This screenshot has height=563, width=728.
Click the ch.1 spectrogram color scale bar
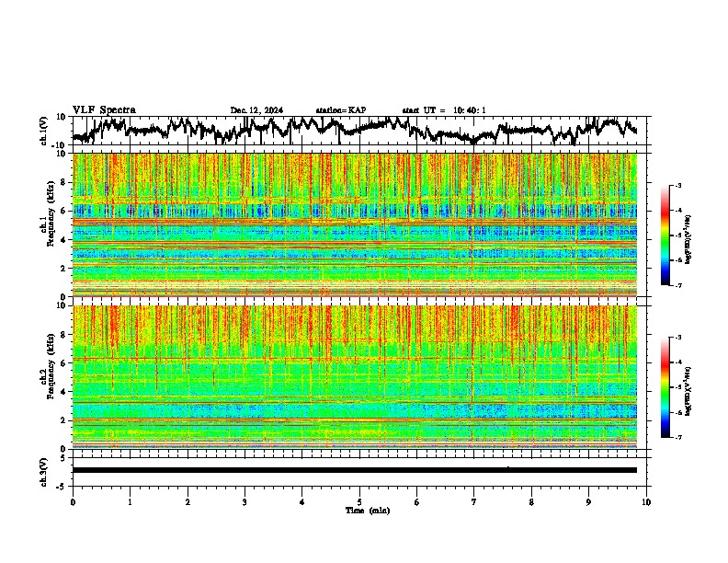pyautogui.click(x=665, y=235)
